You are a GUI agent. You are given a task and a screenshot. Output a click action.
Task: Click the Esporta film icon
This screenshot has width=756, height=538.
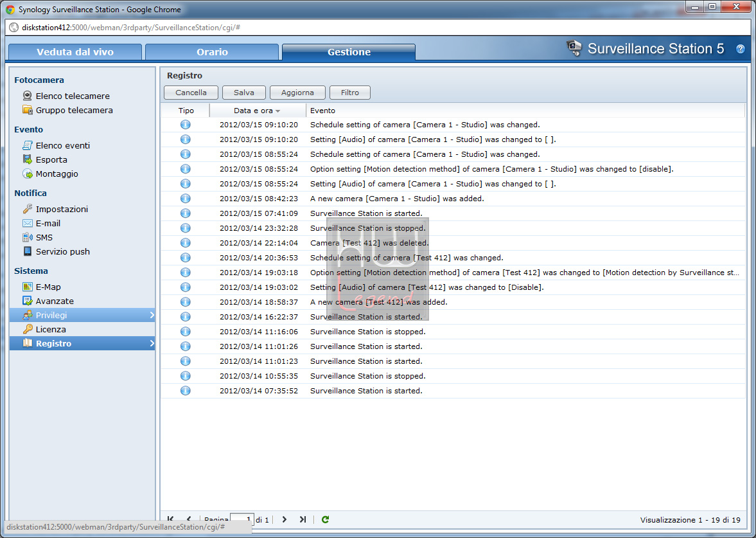click(x=28, y=159)
